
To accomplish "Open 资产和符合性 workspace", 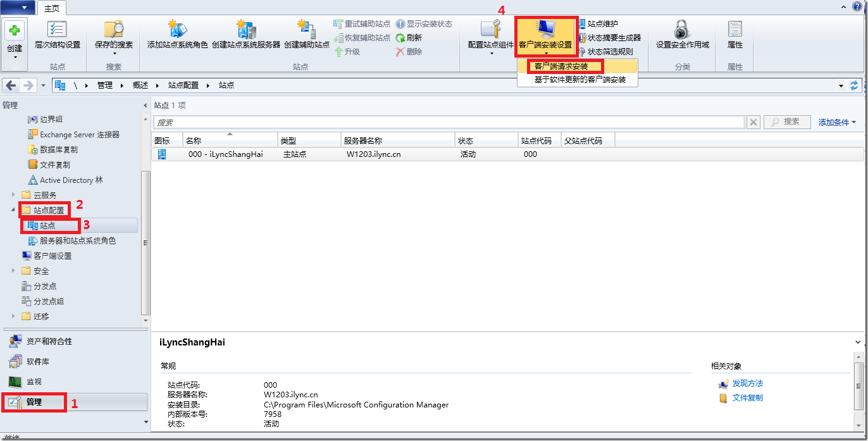I will click(75, 342).
